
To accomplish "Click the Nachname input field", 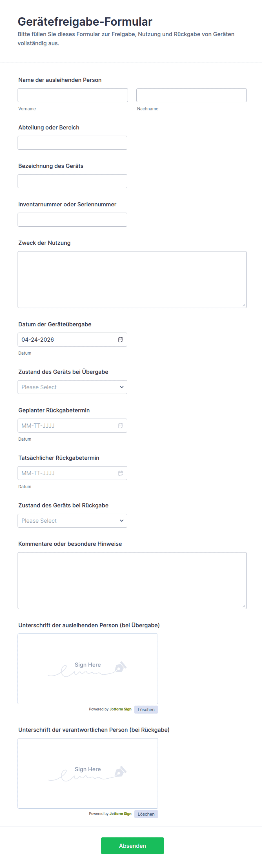I will click(x=191, y=95).
